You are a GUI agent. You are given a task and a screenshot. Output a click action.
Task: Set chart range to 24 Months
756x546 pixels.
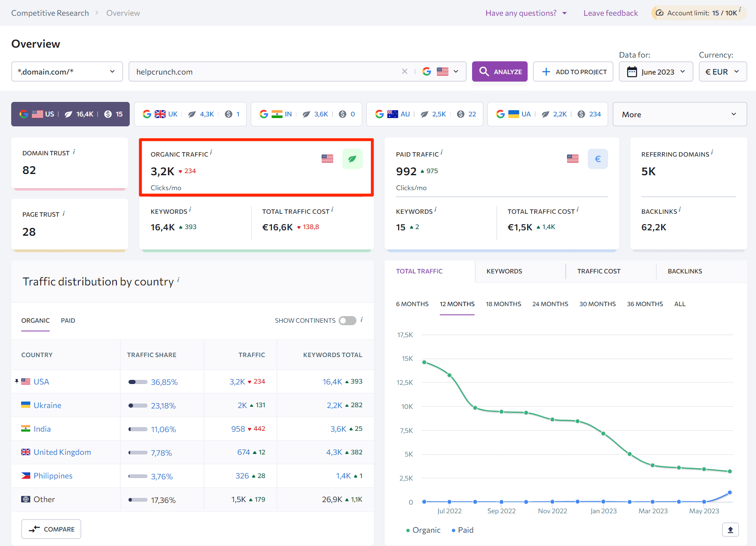click(x=550, y=304)
